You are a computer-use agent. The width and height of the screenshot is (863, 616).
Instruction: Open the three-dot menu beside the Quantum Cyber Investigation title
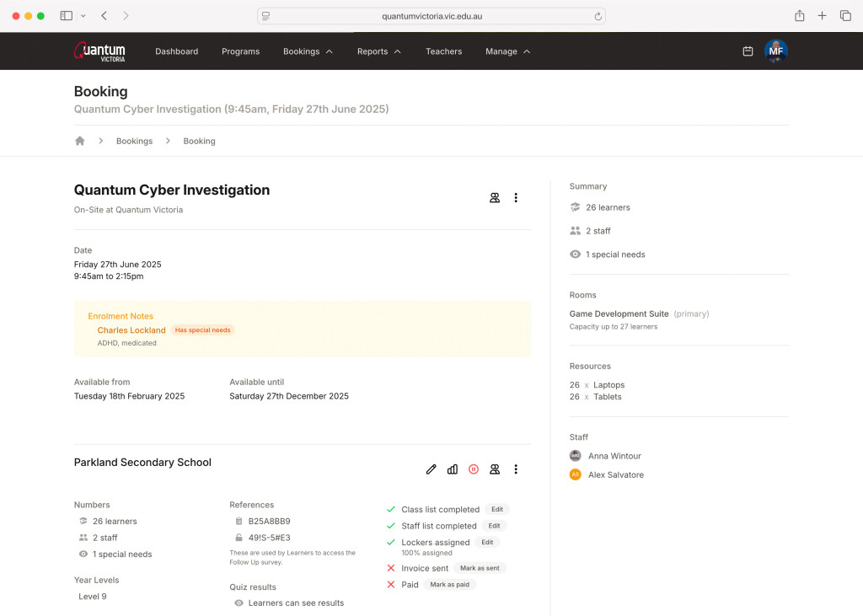[x=516, y=198]
